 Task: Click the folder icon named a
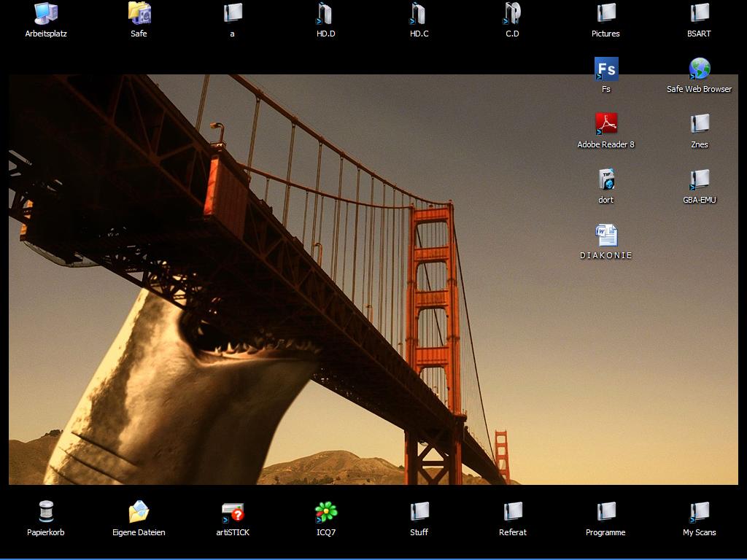pyautogui.click(x=233, y=13)
